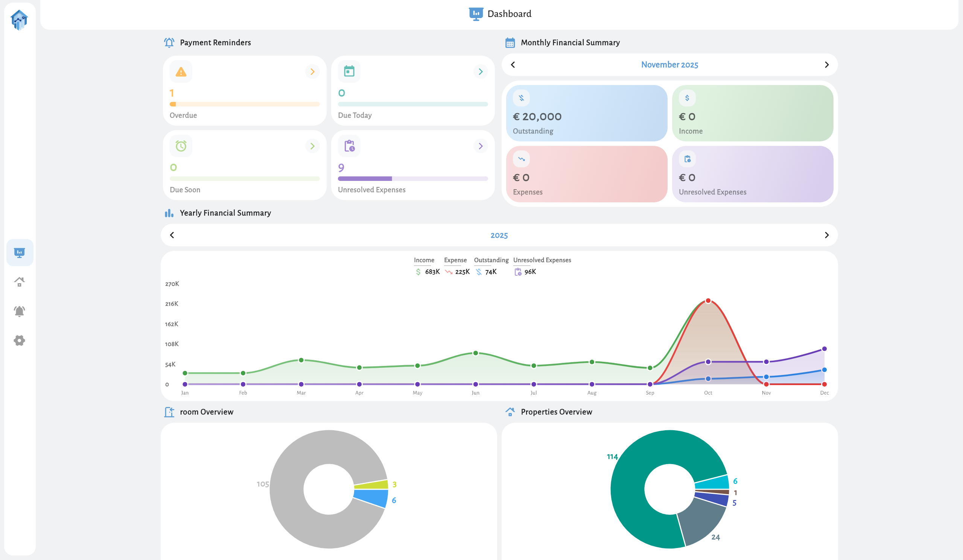Click the Due Soon alarm clock icon
Viewport: 963px width, 560px height.
click(181, 146)
